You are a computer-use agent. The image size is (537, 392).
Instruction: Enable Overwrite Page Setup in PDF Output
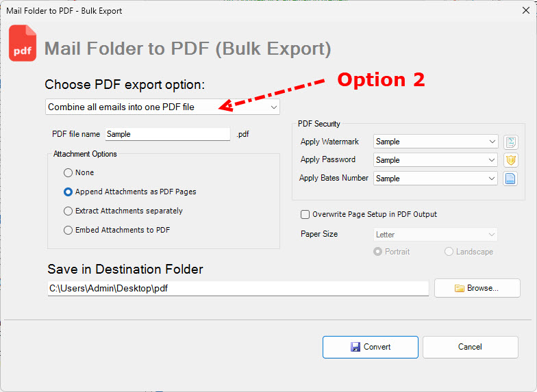[x=305, y=214]
